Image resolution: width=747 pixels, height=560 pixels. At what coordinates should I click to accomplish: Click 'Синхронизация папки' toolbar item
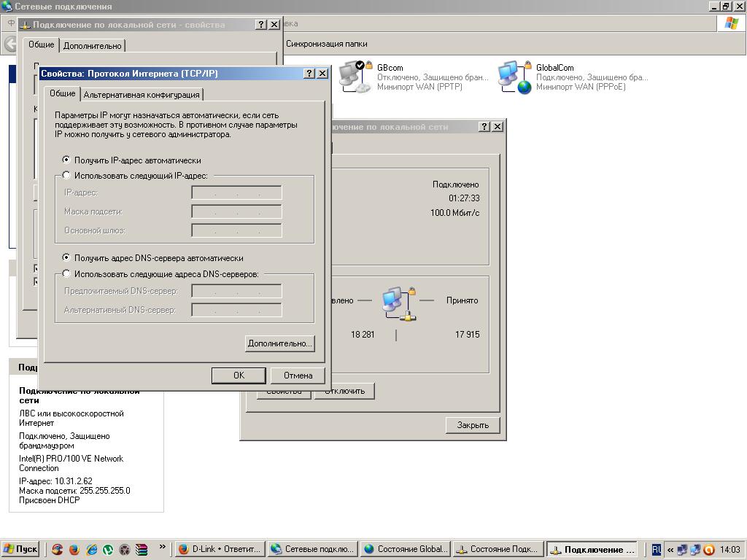(x=326, y=44)
